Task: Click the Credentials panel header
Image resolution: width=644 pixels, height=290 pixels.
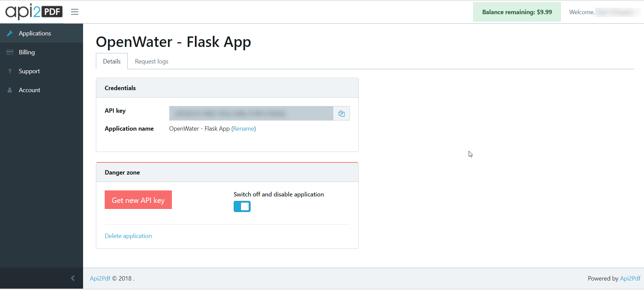Action: tap(227, 88)
